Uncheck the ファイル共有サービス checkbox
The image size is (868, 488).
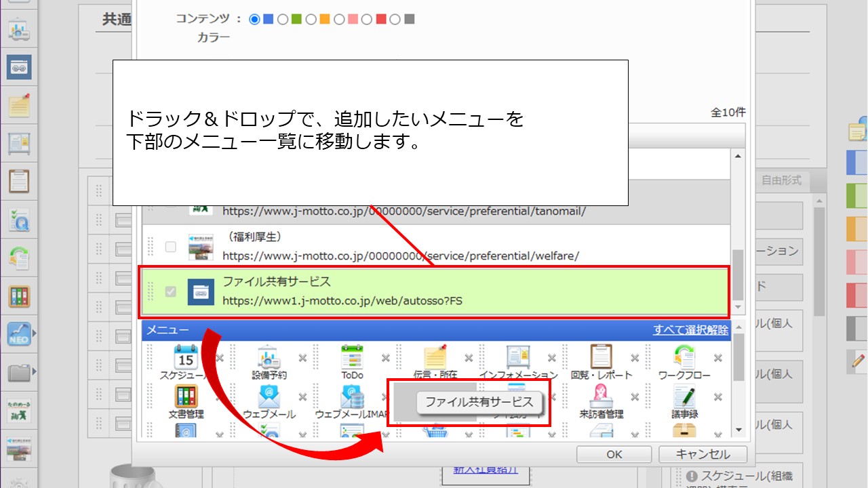171,291
